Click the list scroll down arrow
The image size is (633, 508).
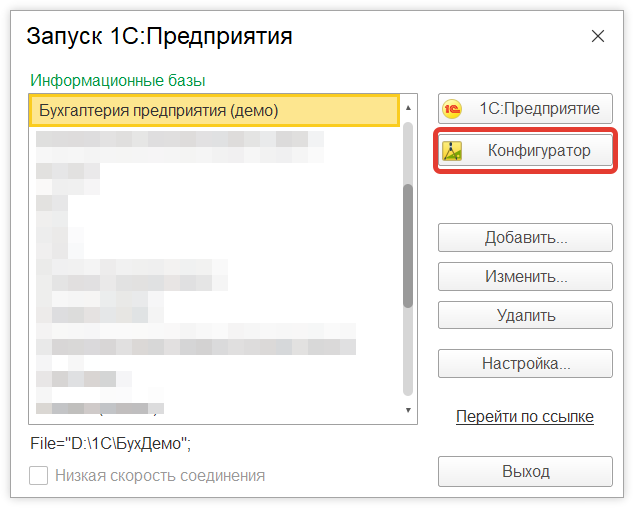408,409
